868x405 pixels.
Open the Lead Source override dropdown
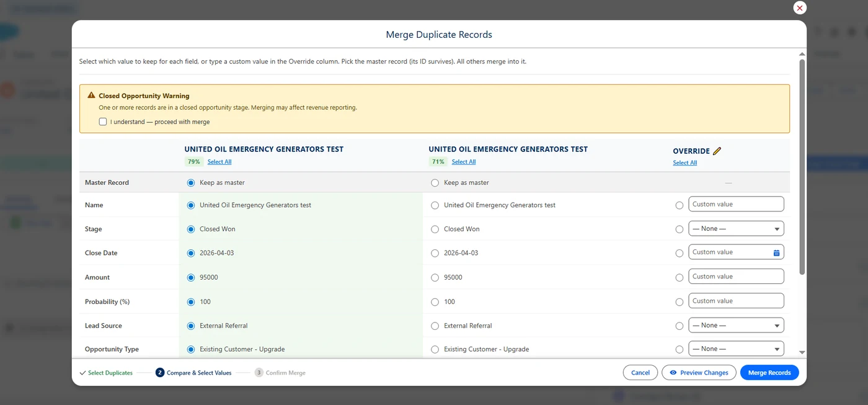(x=736, y=326)
